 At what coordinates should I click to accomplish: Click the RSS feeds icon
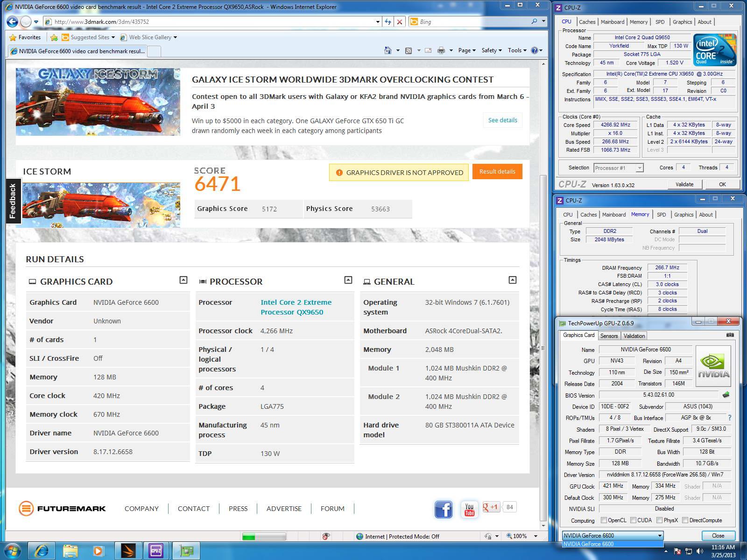(408, 50)
